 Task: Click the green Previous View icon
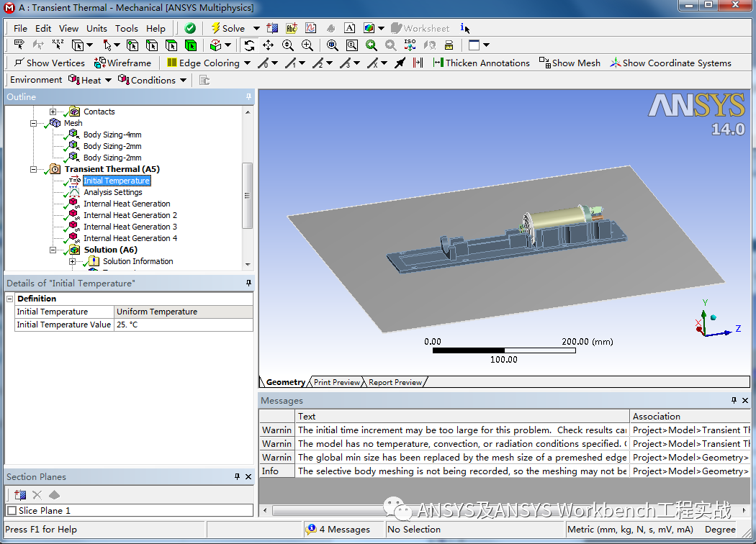[372, 45]
